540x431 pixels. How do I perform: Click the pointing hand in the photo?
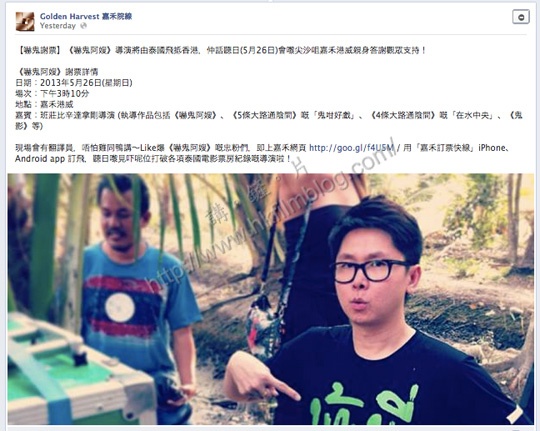260,377
